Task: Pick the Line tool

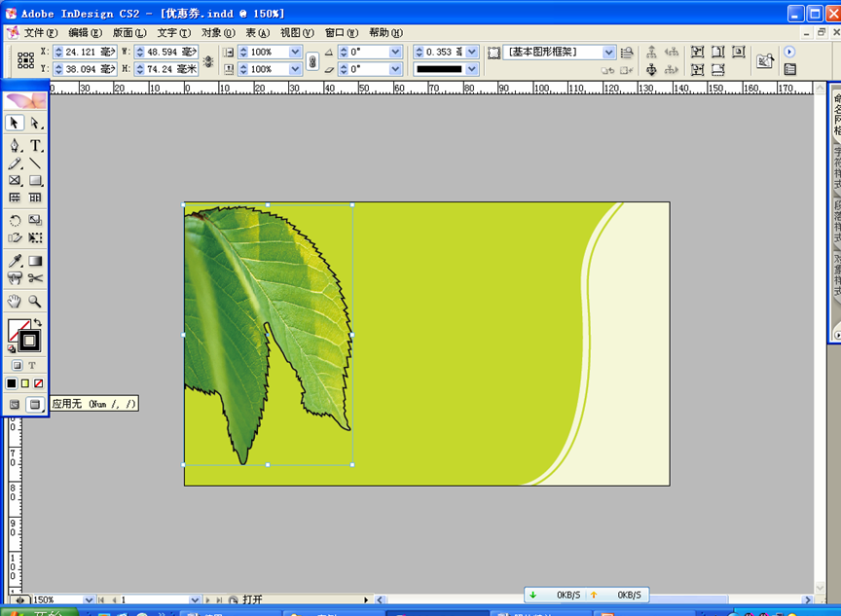Action: point(35,163)
